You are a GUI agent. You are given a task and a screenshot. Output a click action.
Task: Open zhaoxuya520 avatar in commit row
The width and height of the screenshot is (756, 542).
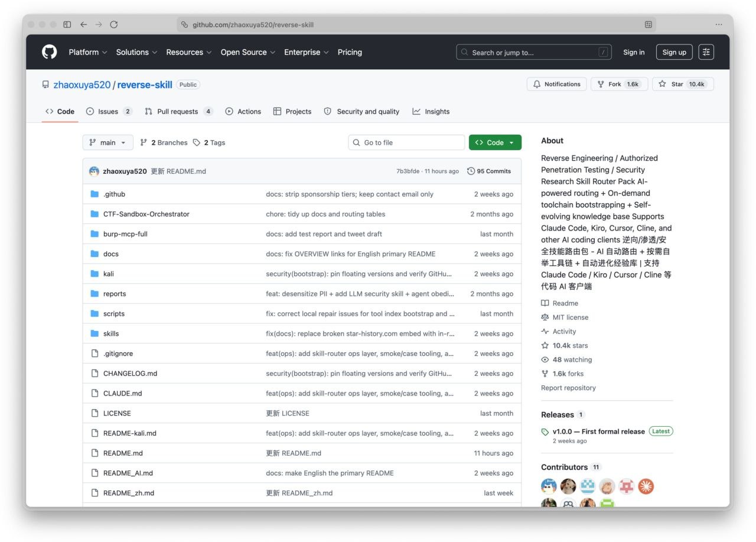(94, 171)
